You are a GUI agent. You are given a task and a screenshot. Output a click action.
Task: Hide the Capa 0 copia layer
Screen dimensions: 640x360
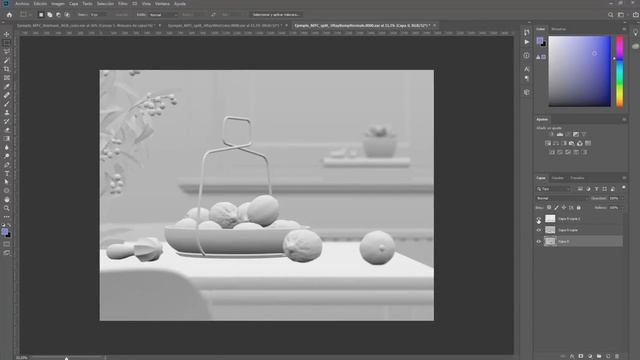[x=538, y=230]
